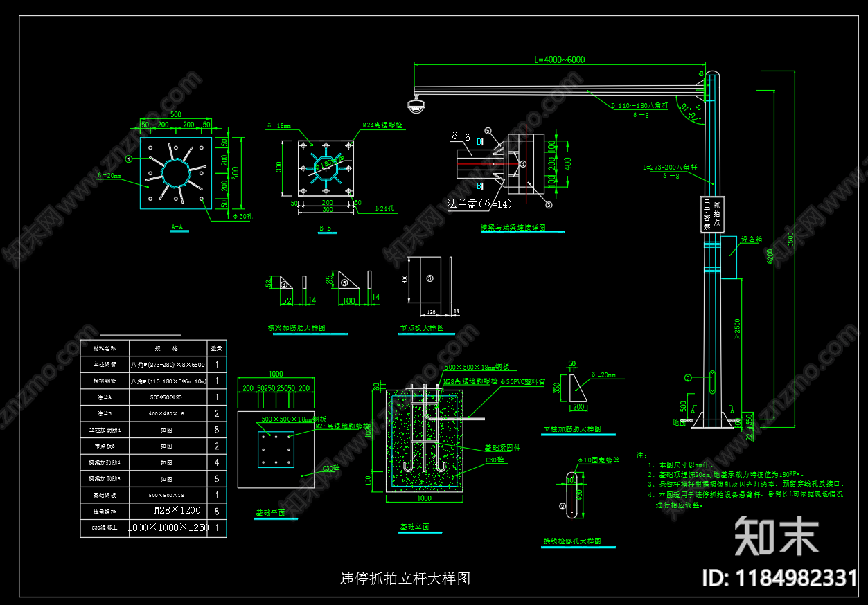
Task: Click the 接线检修孔大样图 oval hole detail
Action: click(571, 495)
